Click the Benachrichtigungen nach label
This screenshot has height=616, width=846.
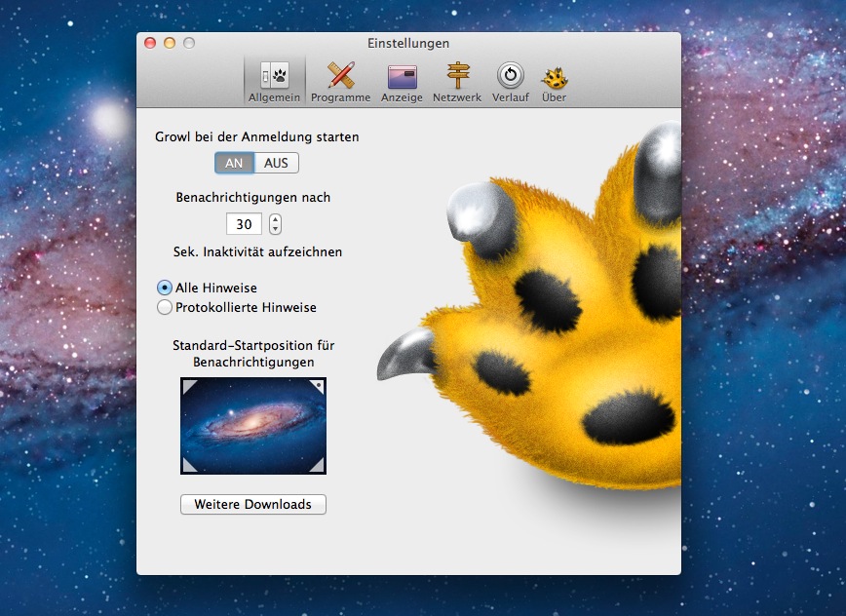coord(253,198)
